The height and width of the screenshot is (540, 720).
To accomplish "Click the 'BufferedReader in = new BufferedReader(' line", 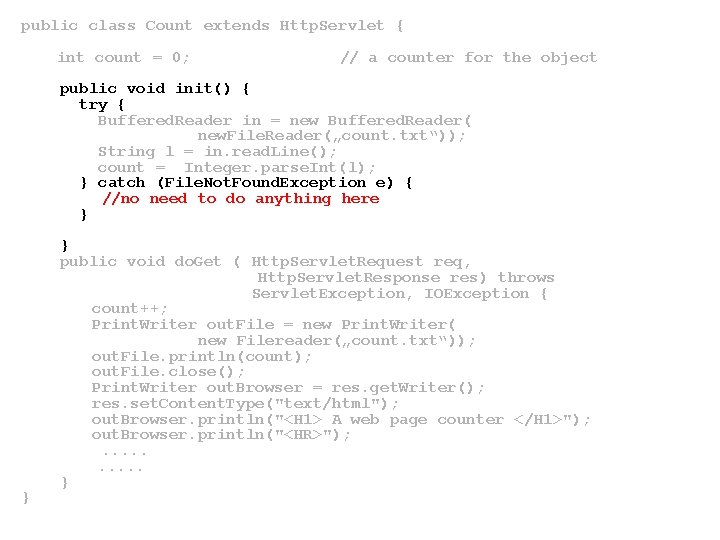I will point(284,120).
